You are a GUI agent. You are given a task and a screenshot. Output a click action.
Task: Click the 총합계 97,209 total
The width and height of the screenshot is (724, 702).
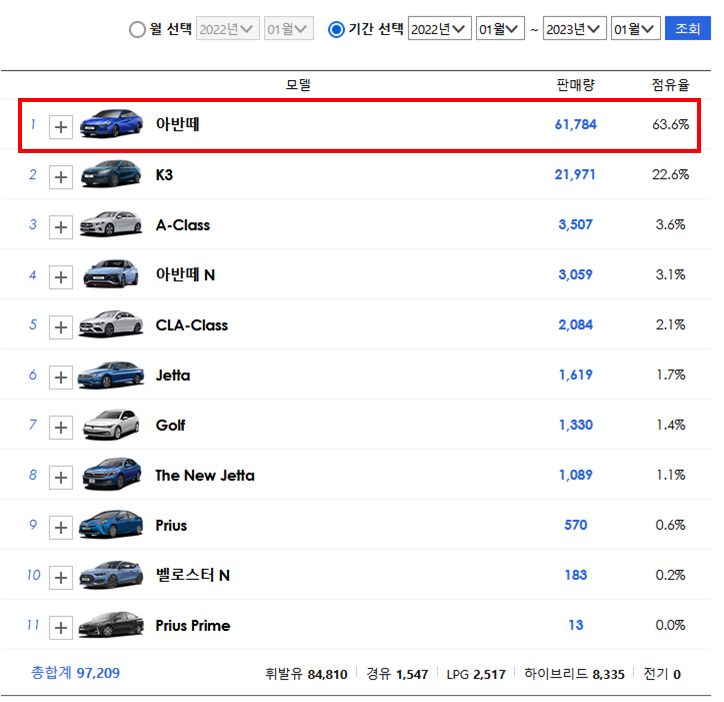75,673
